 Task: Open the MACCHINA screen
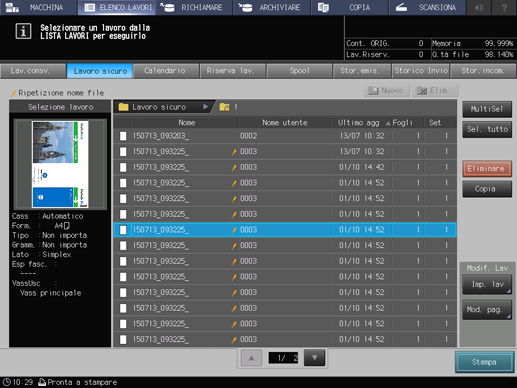coord(38,7)
